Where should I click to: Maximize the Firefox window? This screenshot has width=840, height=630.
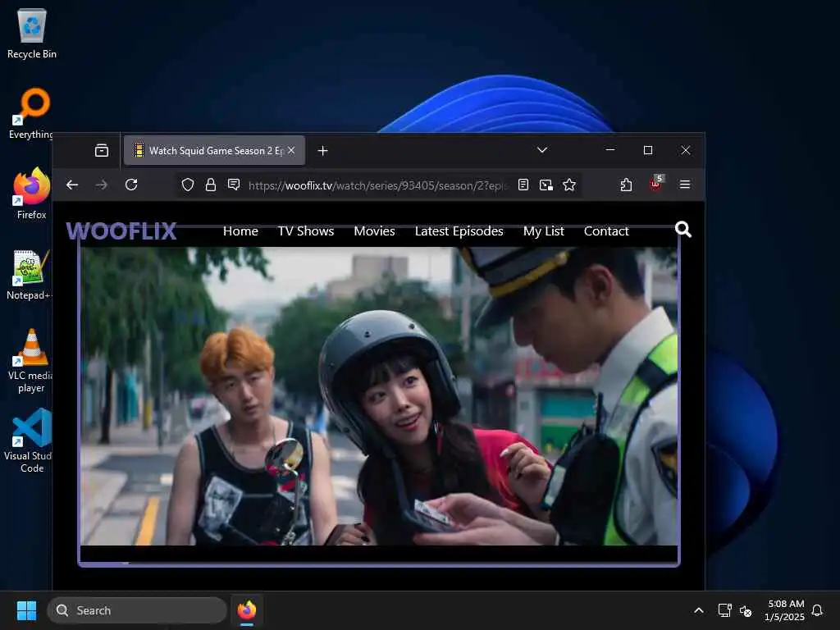click(648, 150)
